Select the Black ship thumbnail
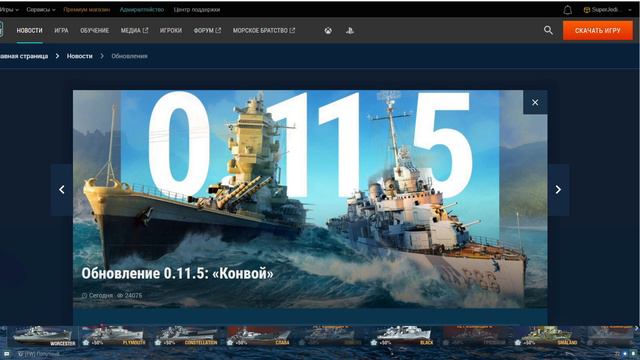 (402, 336)
